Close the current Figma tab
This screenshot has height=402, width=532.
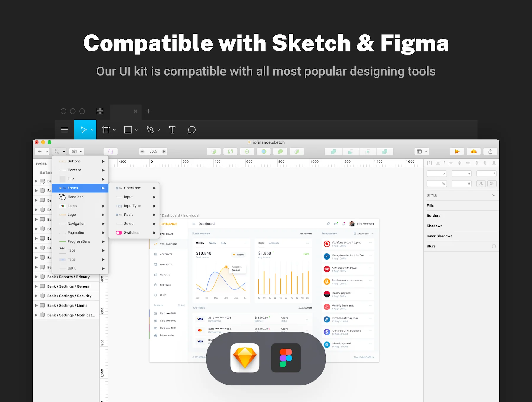tap(135, 111)
